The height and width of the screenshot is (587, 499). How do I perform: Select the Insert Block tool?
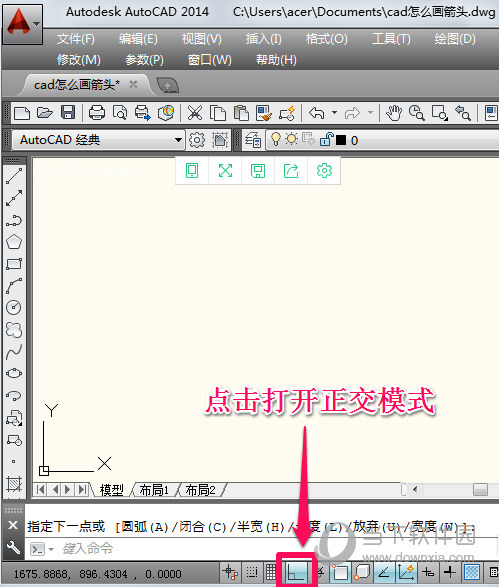[x=14, y=418]
